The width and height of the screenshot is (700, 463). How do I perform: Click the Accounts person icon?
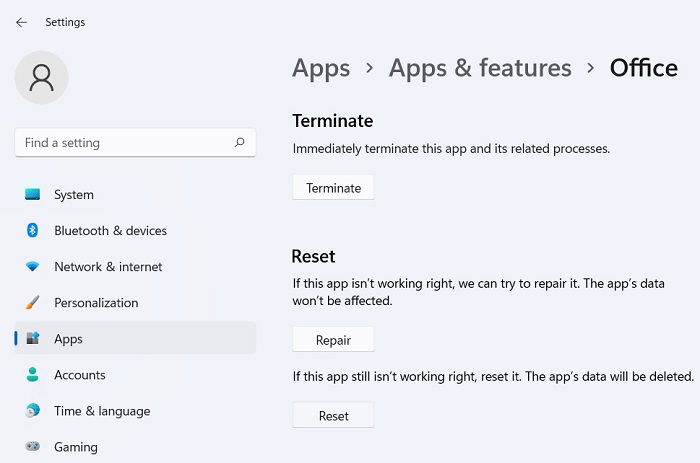33,375
